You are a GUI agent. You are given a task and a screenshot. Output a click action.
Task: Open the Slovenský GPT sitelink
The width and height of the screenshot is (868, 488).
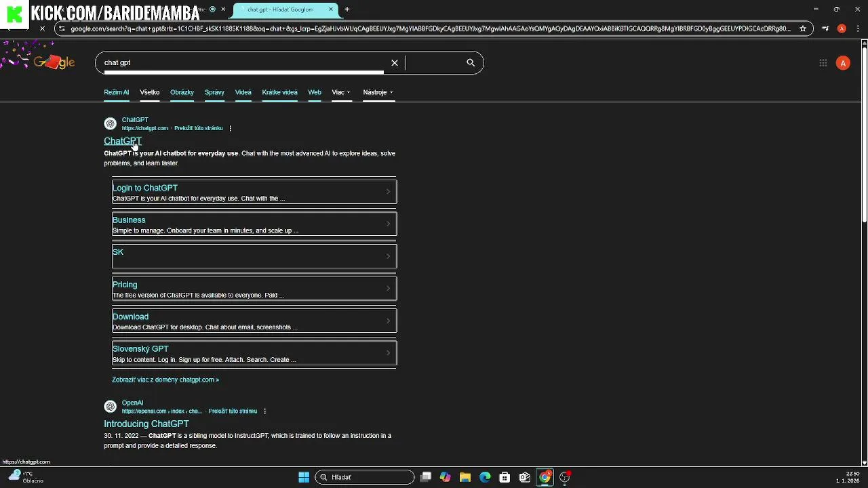140,348
